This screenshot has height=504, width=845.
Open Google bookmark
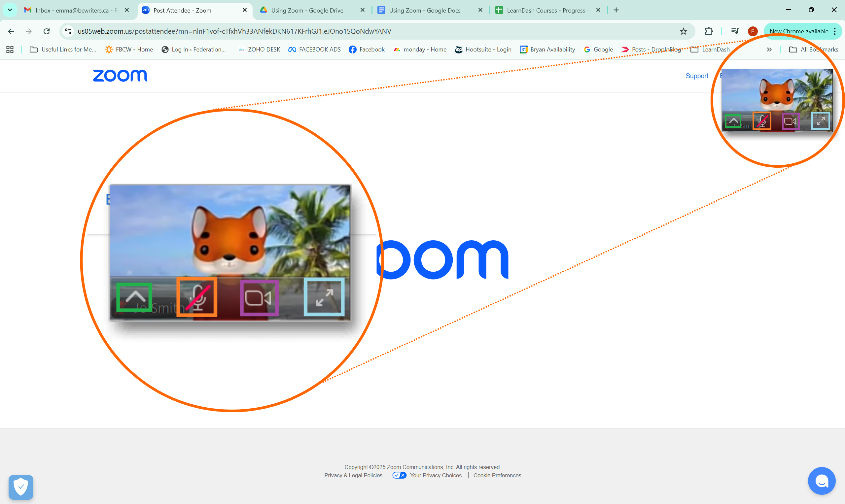click(x=599, y=50)
